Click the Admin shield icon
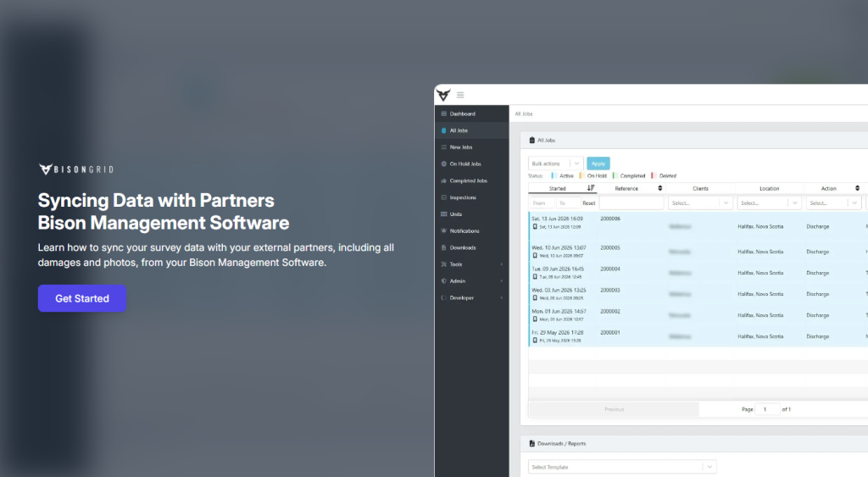 (x=443, y=280)
